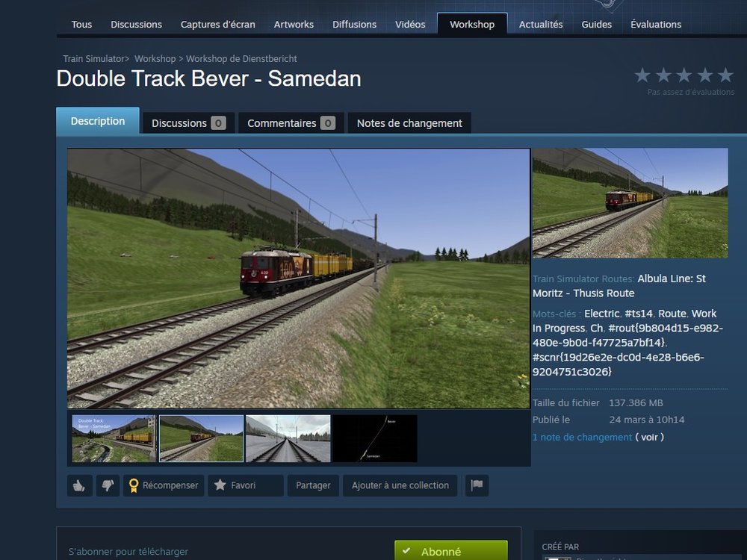Click the voir change notes link
This screenshot has height=560, width=747.
pos(649,437)
